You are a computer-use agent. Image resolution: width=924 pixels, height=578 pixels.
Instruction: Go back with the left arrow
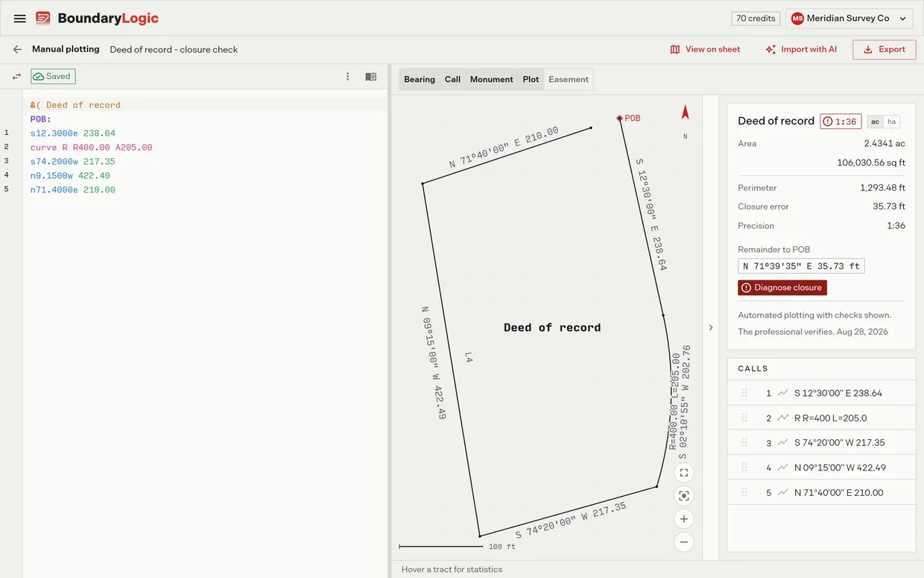(17, 49)
